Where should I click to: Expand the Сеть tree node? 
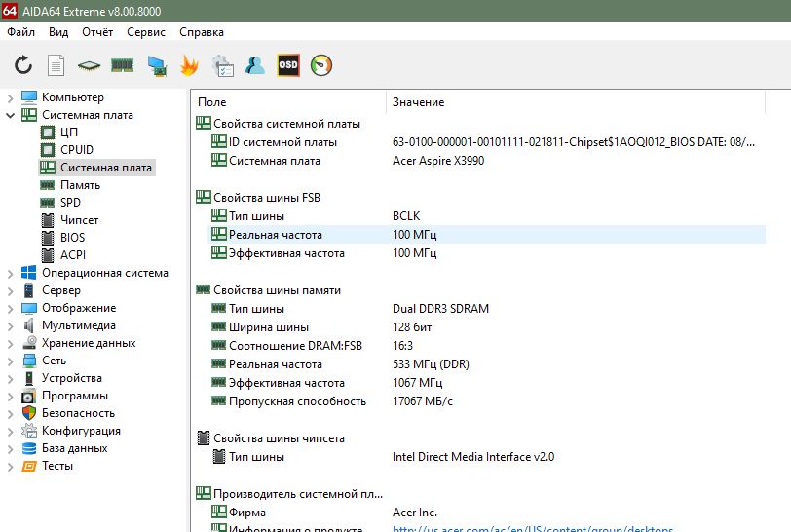[10, 361]
